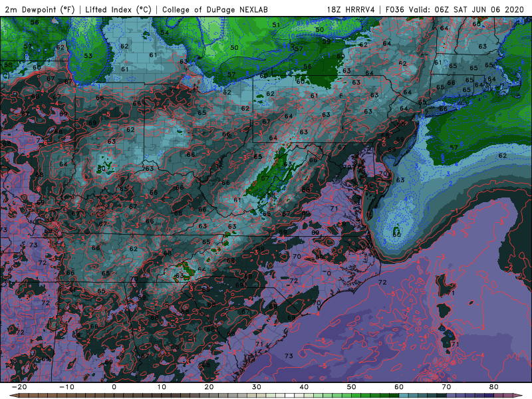Click the 20 label on the color scale

click(x=209, y=387)
